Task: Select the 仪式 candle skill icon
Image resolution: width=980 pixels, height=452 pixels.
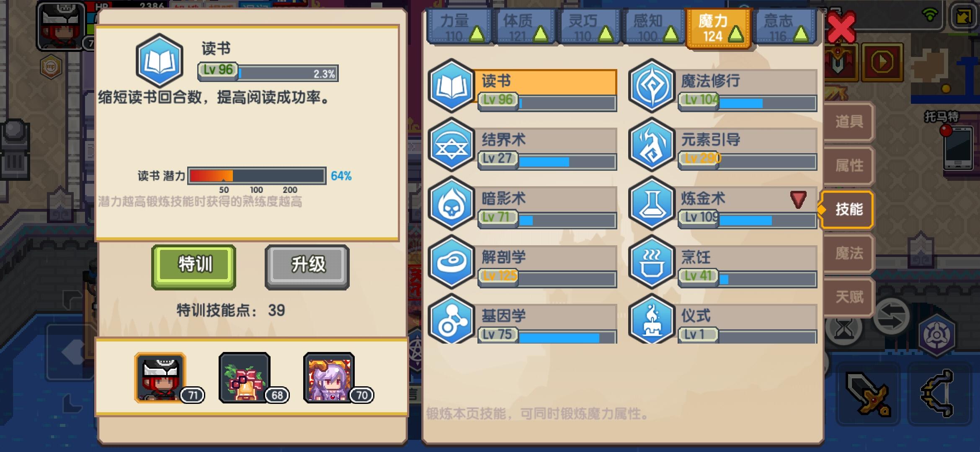Action: tap(652, 320)
